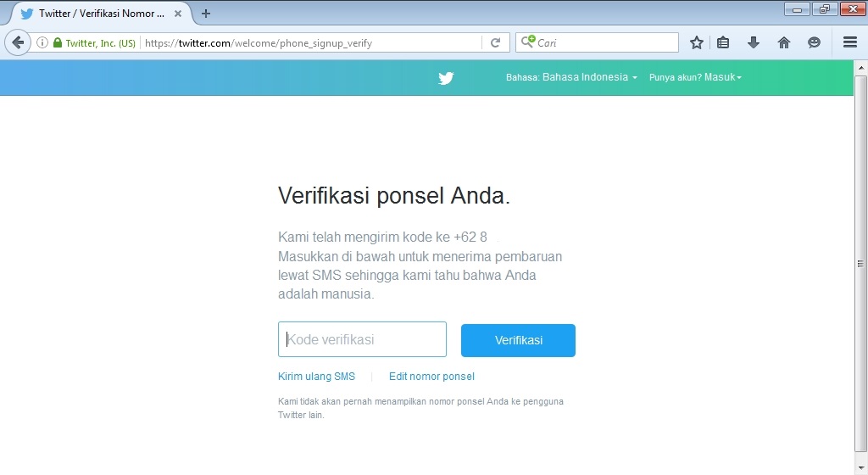Open the bookmarks list icon
The height and width of the screenshot is (475, 868).
click(x=723, y=42)
